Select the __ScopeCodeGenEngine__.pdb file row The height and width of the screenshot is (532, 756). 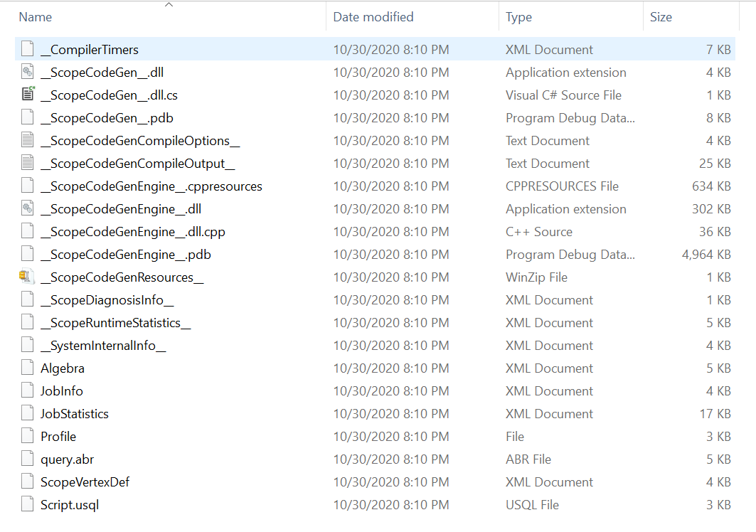click(x=126, y=255)
